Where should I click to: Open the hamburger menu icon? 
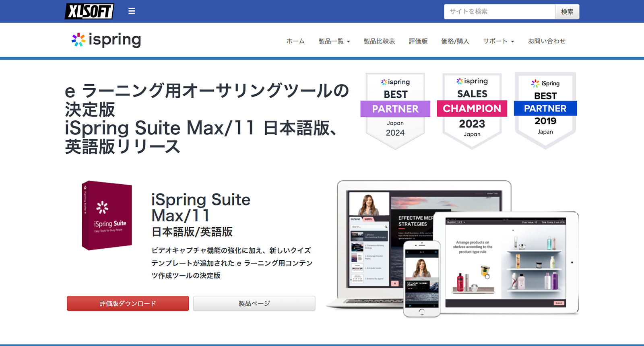point(132,11)
